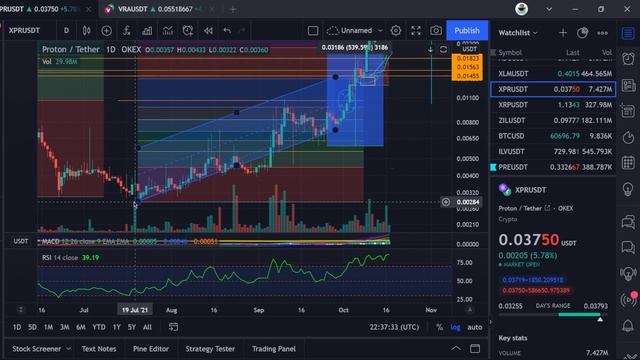Redo the last chart action

coord(242,31)
